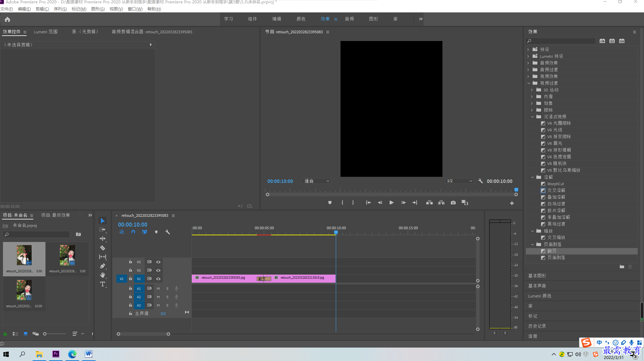Select the Slip tool
The height and width of the screenshot is (361, 644).
coord(103,257)
